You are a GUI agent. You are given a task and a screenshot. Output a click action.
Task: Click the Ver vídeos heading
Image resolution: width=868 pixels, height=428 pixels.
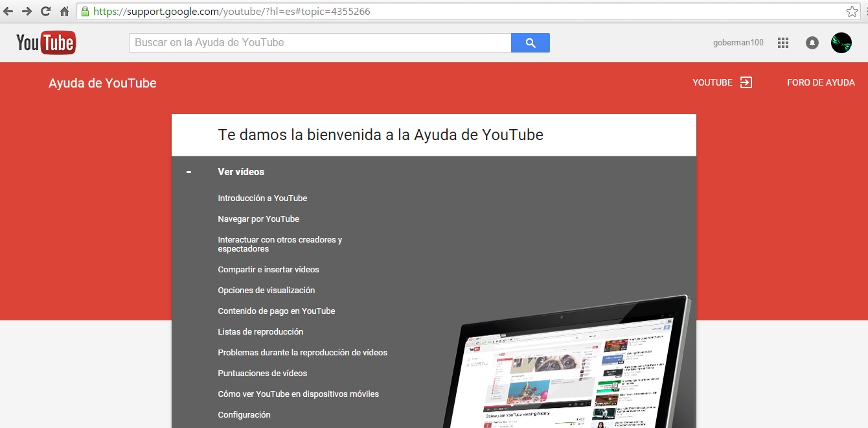(x=241, y=172)
